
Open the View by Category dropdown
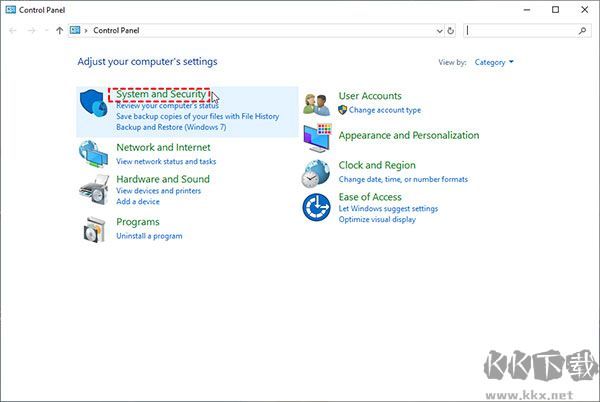494,62
